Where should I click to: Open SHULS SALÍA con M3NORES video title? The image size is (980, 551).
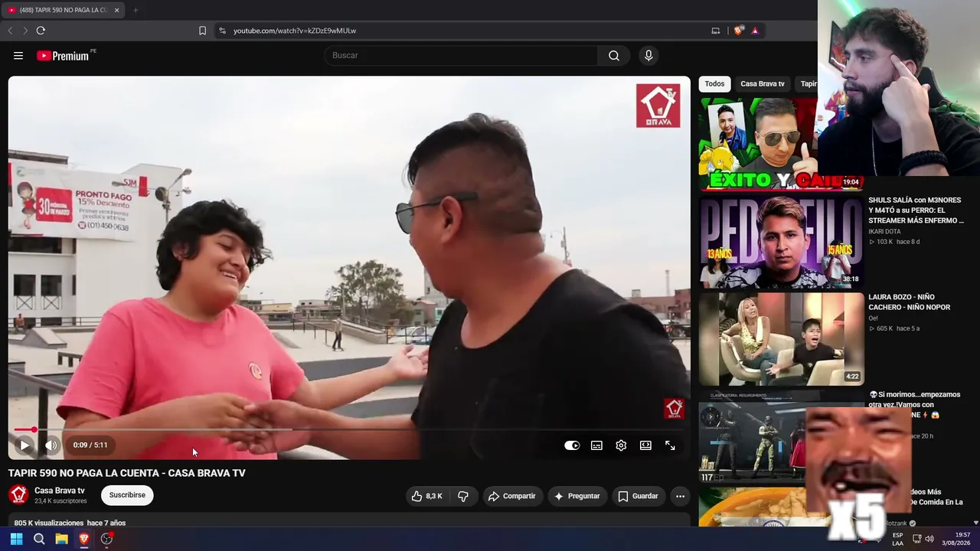(x=915, y=210)
